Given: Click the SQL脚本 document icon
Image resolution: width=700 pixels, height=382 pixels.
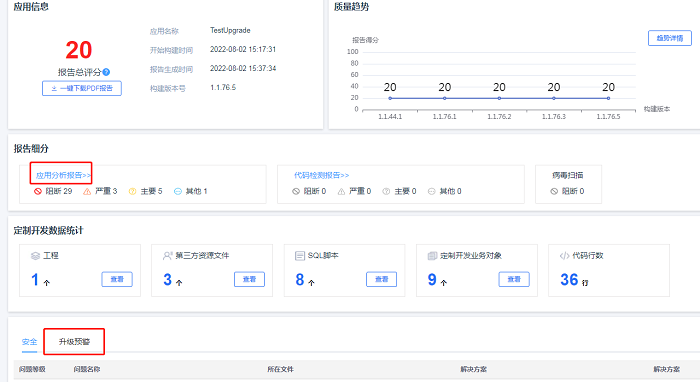Looking at the screenshot, I should tap(300, 256).
